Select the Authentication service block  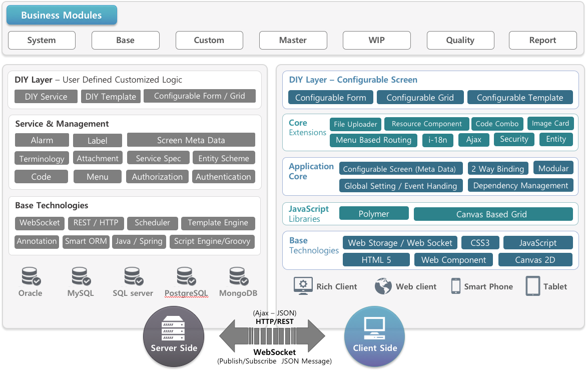pyautogui.click(x=223, y=177)
